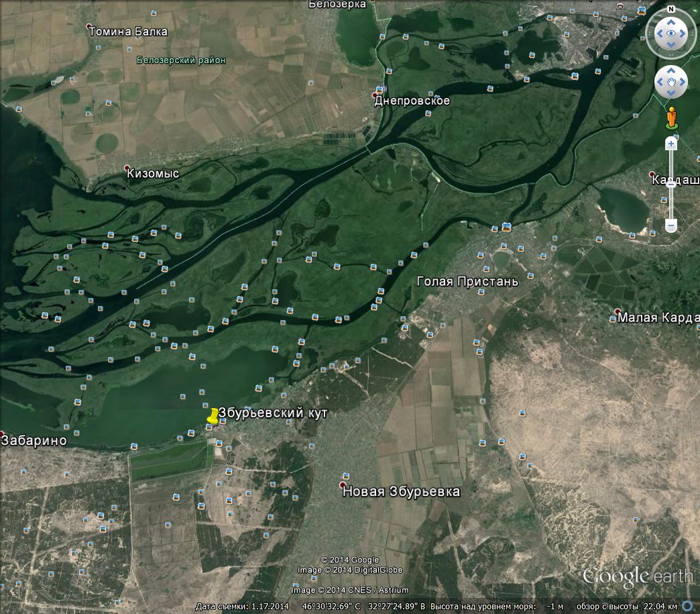This screenshot has width=700, height=614.
Task: Select the Днепровское place label
Action: (412, 101)
